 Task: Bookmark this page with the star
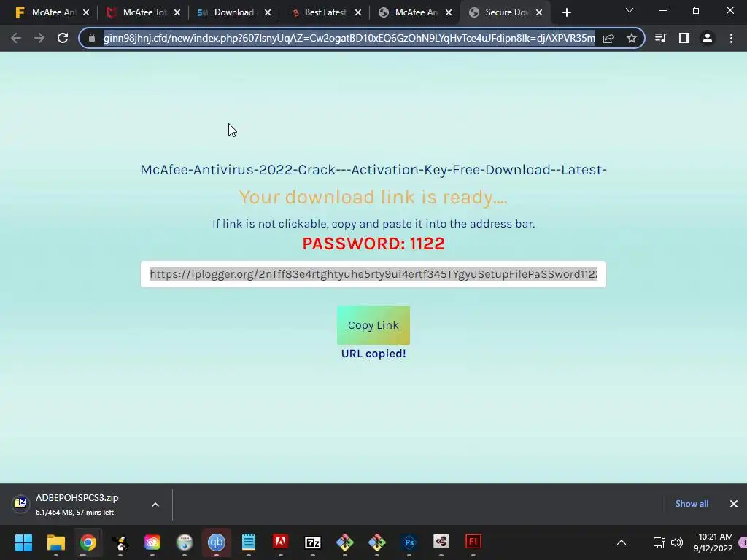click(632, 38)
